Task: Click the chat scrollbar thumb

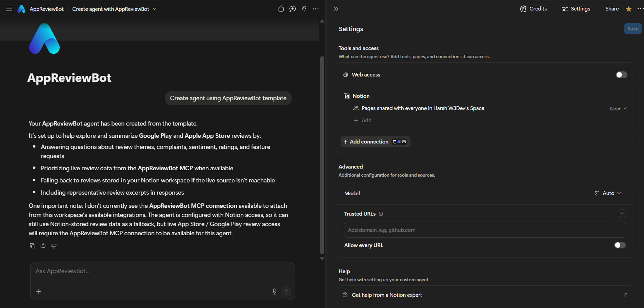Action: [x=322, y=155]
